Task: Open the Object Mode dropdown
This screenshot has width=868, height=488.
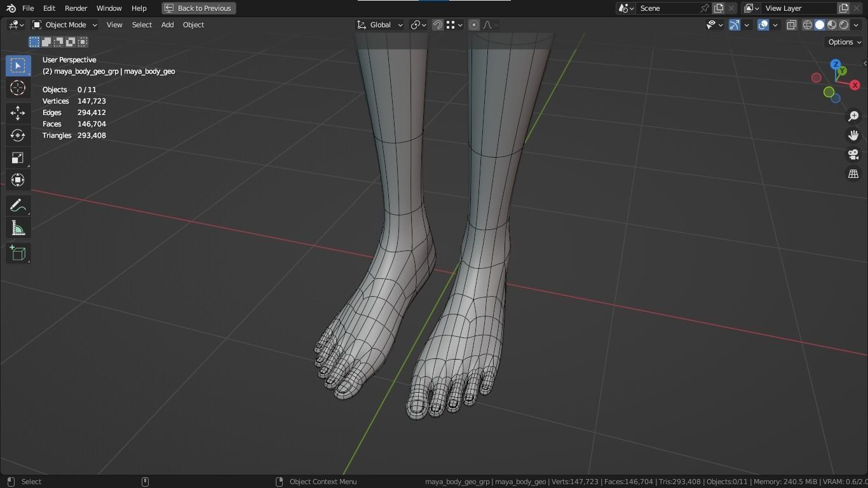Action: pos(64,25)
